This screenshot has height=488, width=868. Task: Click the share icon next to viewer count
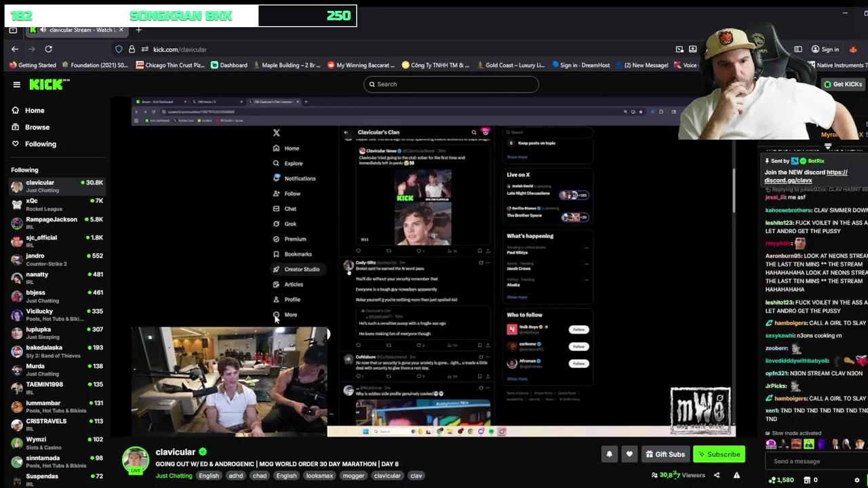click(x=717, y=475)
